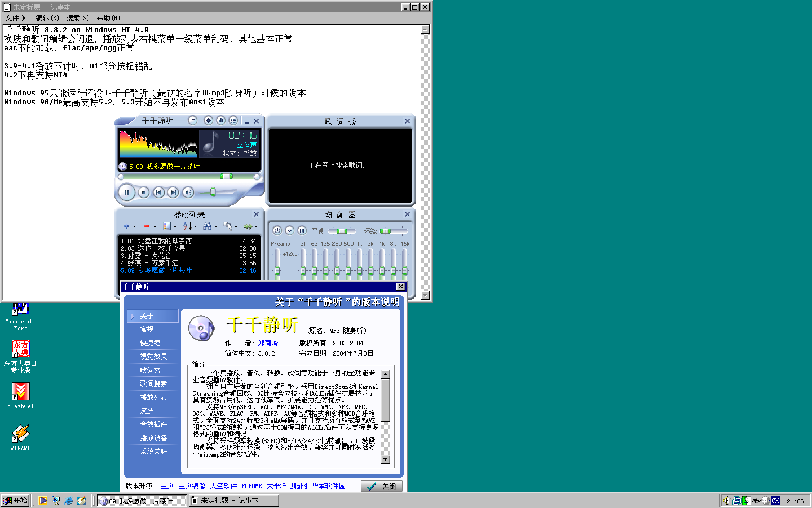Click the down arrow of the 简介 text scrollbar
This screenshot has width=812, height=508.
coord(386,459)
